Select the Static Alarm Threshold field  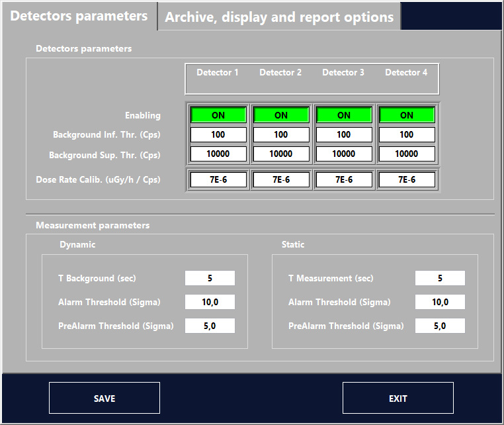pyautogui.click(x=440, y=302)
